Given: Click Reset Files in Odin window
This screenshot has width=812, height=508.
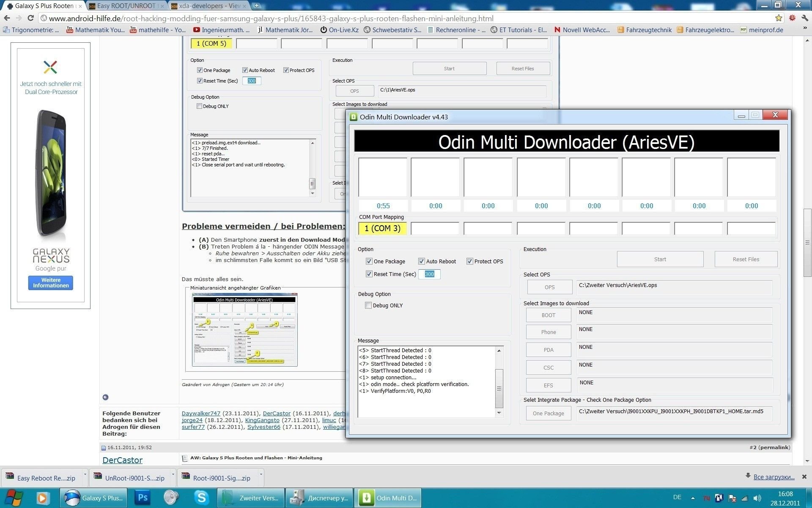Looking at the screenshot, I should click(x=746, y=259).
